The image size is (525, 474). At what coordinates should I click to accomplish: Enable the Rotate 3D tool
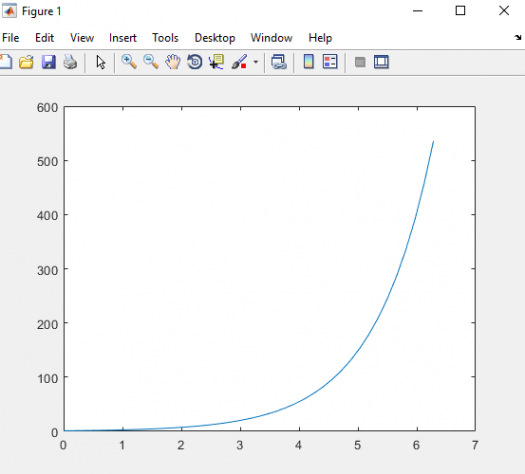195,62
